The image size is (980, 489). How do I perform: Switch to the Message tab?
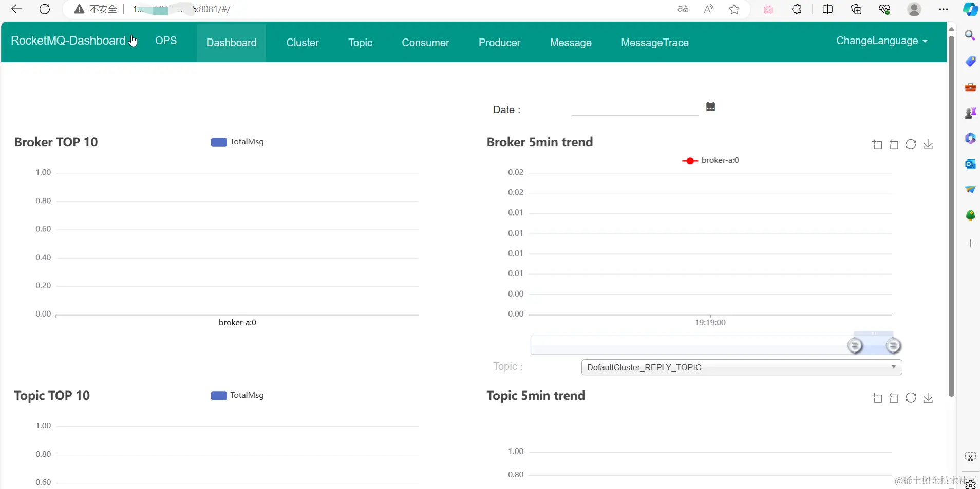point(571,43)
